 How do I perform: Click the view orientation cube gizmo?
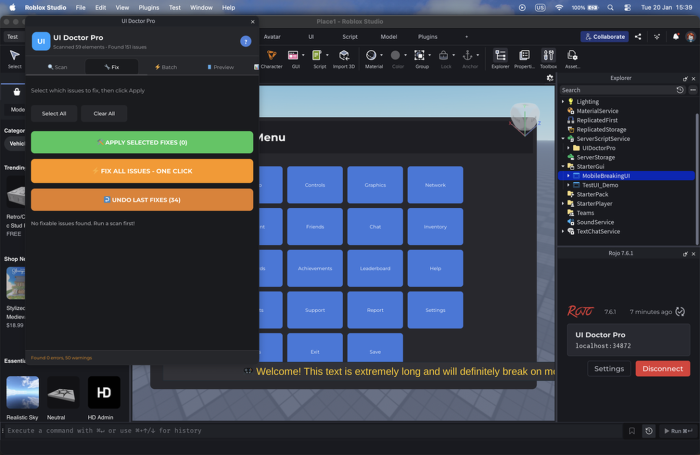[525, 118]
